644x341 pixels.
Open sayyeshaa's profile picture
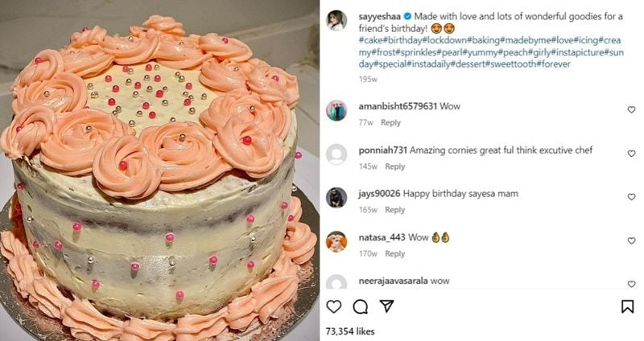336,20
